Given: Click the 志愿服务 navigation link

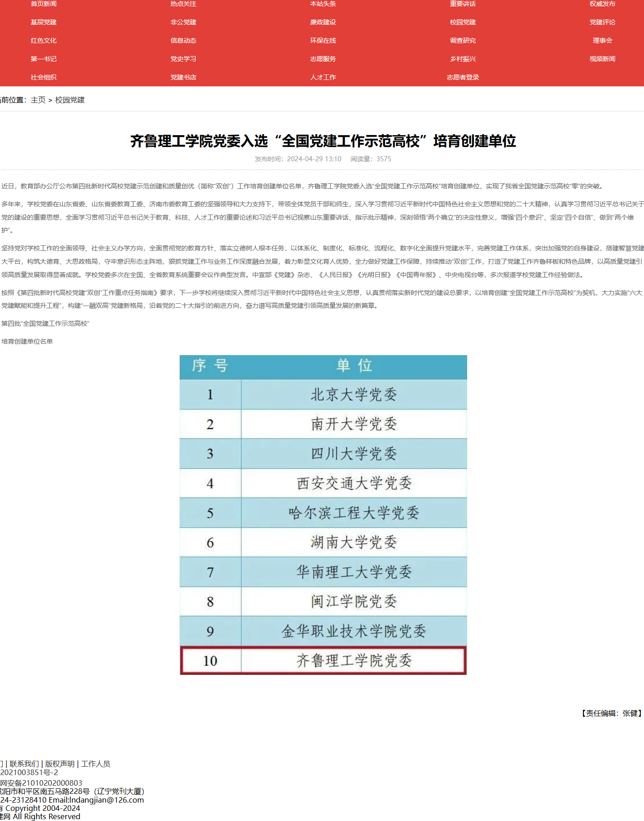Looking at the screenshot, I should (x=323, y=59).
